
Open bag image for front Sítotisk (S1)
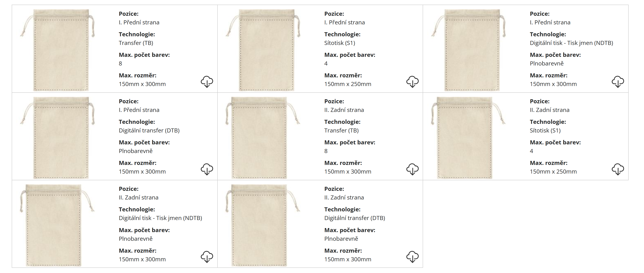(x=266, y=50)
